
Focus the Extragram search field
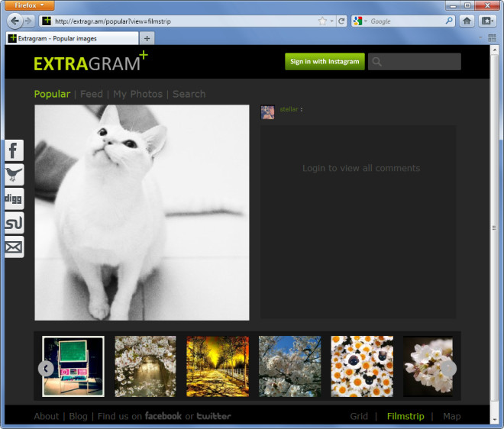tap(415, 61)
